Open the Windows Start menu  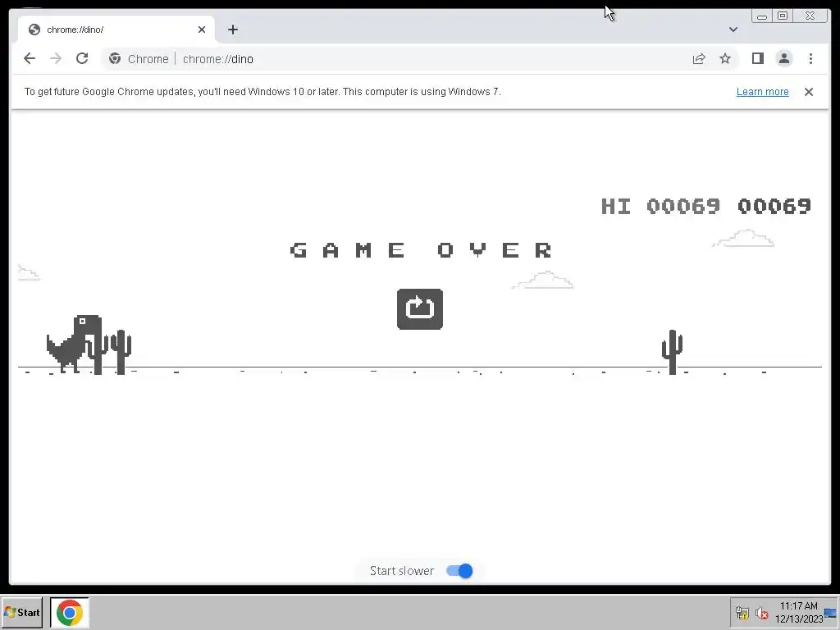coord(21,612)
